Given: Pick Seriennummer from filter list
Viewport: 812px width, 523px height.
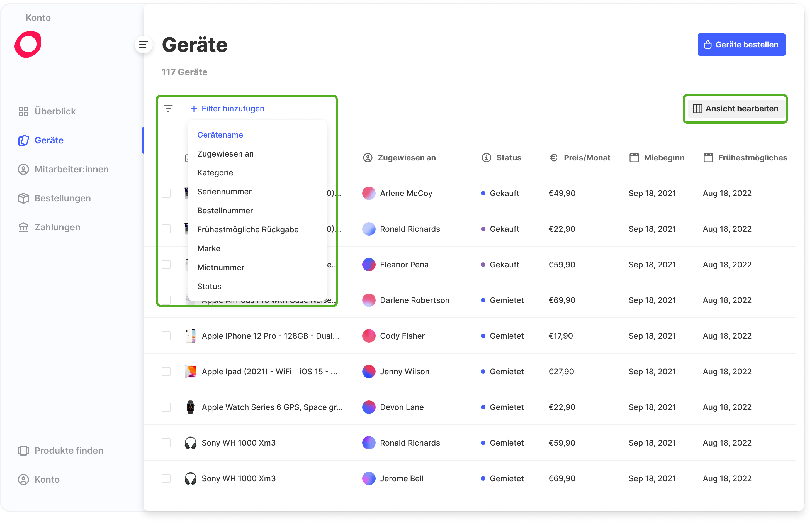Looking at the screenshot, I should click(x=225, y=192).
